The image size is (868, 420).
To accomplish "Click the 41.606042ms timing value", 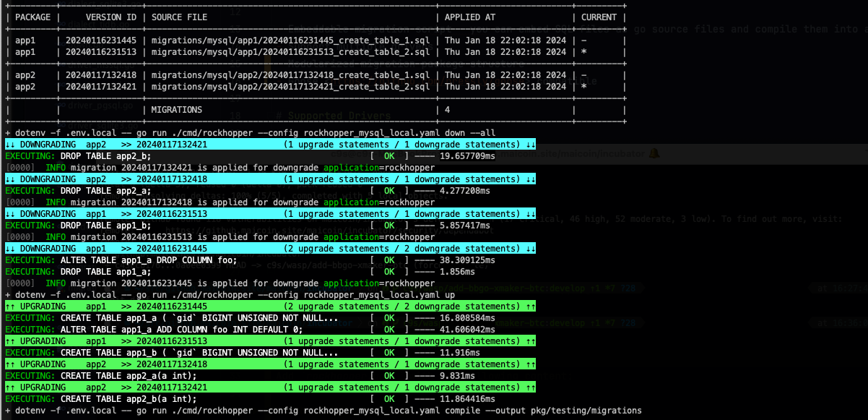I will (x=467, y=330).
